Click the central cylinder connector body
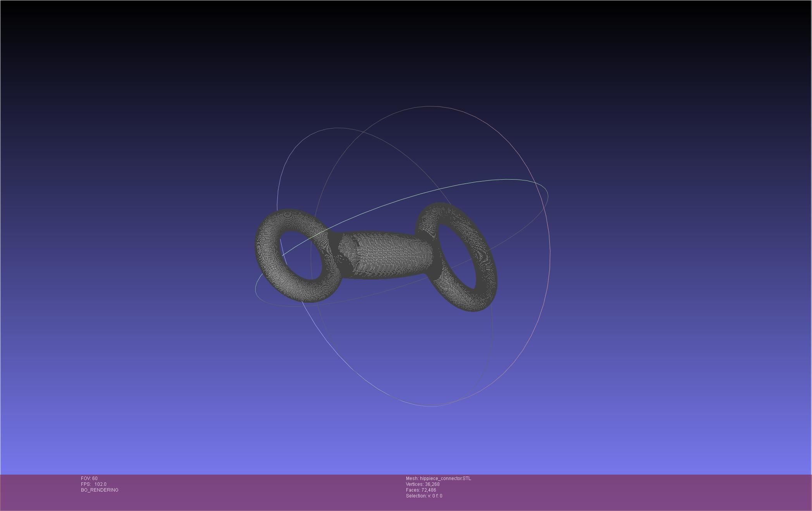The image size is (812, 511). pos(391,255)
